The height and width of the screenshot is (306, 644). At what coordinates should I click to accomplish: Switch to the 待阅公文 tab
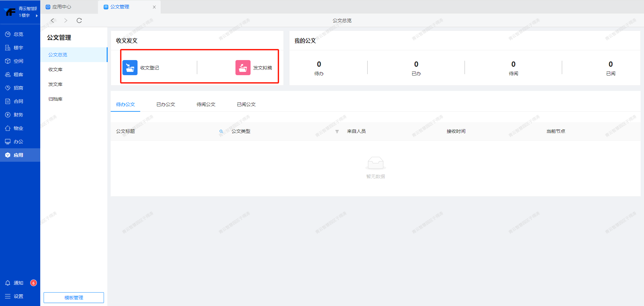point(206,104)
